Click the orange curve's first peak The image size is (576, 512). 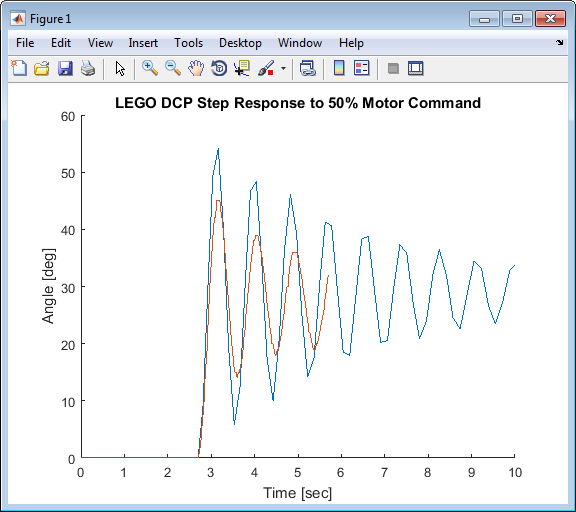(218, 201)
